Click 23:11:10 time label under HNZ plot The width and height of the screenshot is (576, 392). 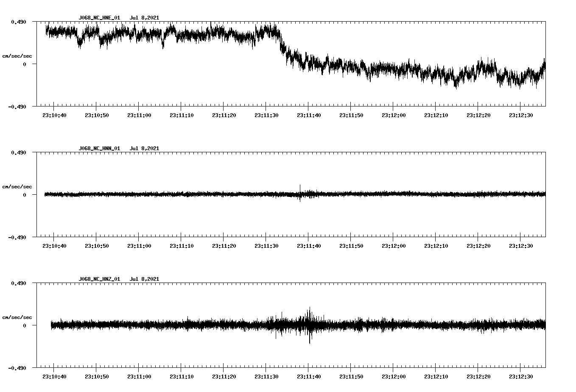click(182, 377)
